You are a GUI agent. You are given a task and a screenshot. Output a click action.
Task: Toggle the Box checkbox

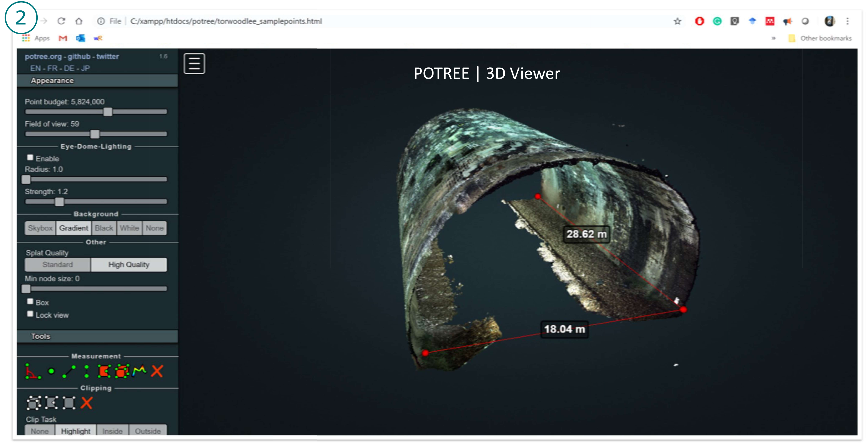[x=30, y=301]
